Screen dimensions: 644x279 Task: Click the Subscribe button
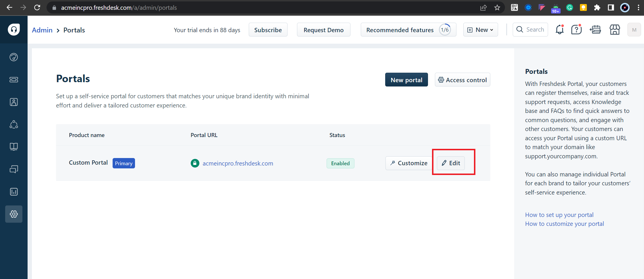[x=268, y=30]
